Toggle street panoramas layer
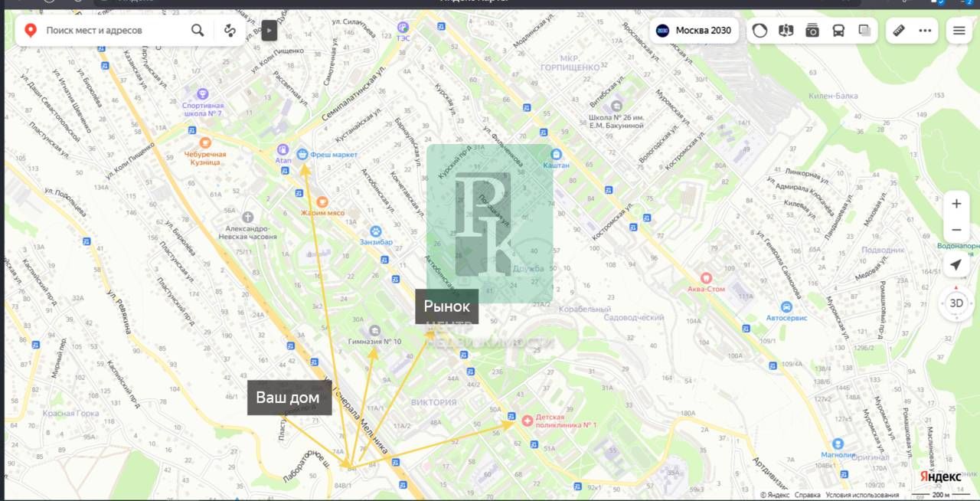The image size is (980, 501). coord(786,31)
